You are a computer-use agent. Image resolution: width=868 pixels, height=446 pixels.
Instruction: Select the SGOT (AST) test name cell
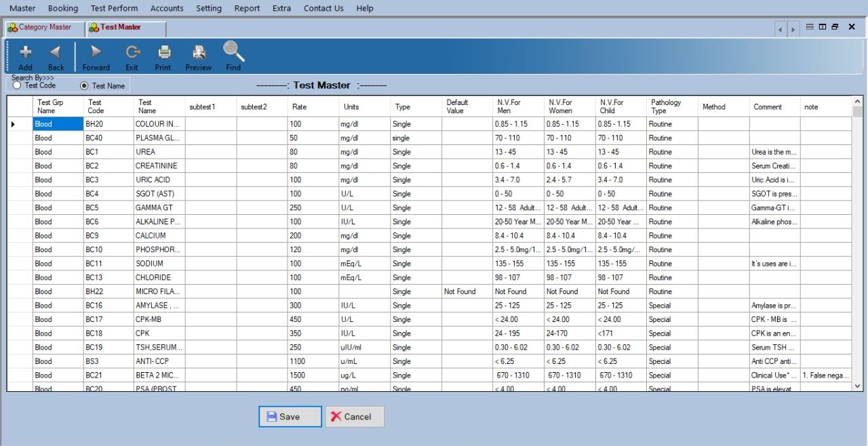click(x=159, y=194)
